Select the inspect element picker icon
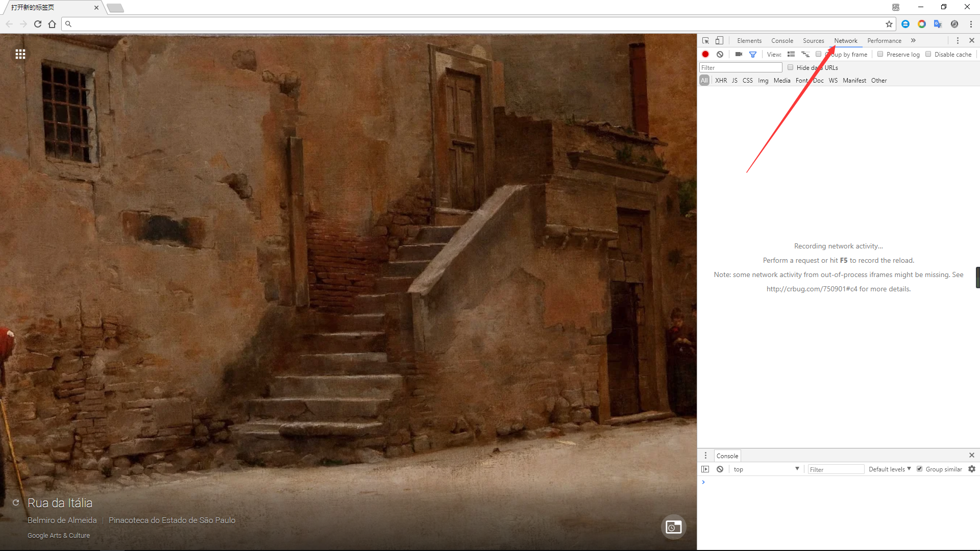Viewport: 980px width, 551px height. pos(705,40)
